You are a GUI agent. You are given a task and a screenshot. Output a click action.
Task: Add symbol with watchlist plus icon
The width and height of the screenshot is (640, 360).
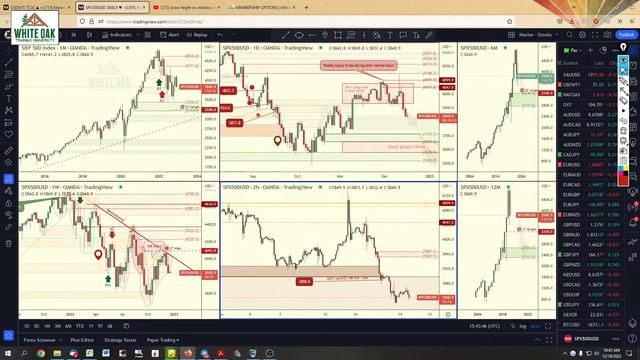tap(590, 50)
